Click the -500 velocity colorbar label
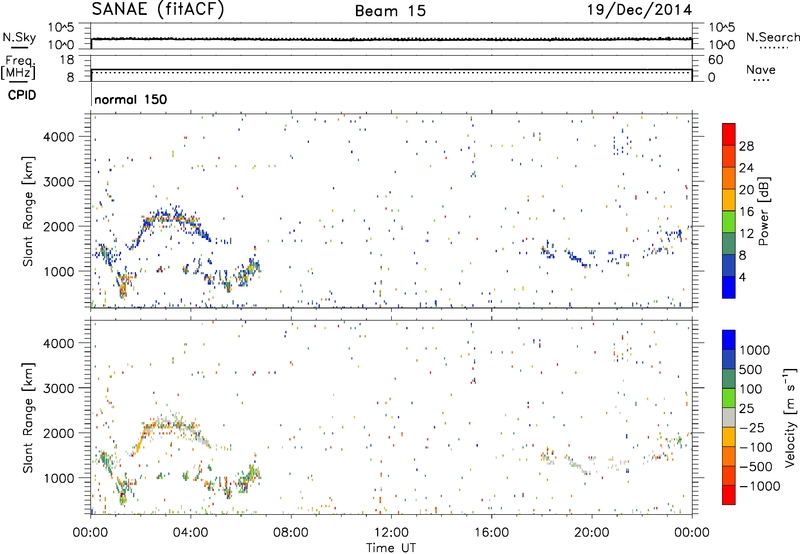Image resolution: width=800 pixels, height=554 pixels. tap(755, 466)
